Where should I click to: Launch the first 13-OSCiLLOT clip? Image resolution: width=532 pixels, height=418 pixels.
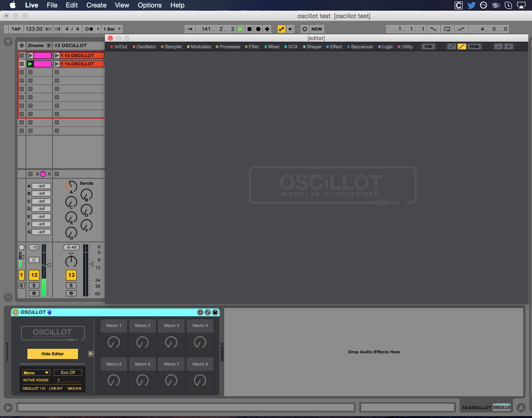[57, 55]
